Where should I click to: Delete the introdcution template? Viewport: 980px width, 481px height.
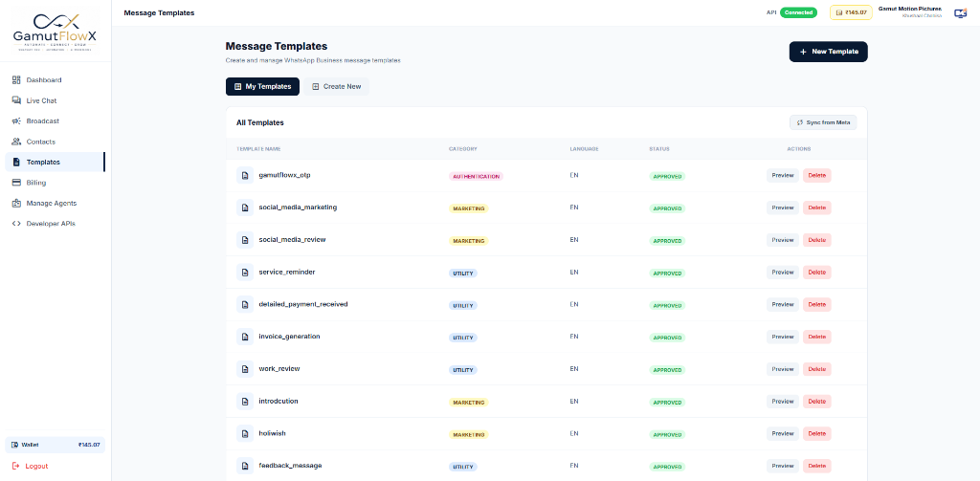pyautogui.click(x=817, y=402)
